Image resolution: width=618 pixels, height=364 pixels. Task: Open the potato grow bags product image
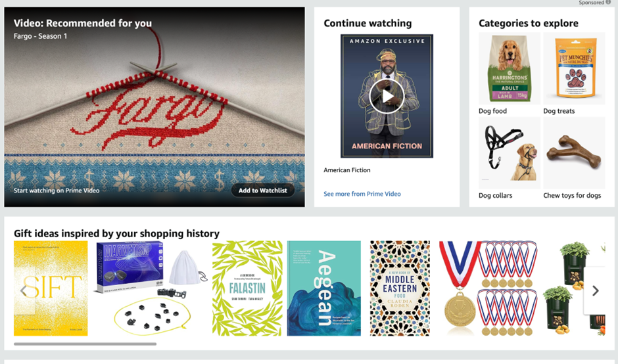pyautogui.click(x=574, y=288)
